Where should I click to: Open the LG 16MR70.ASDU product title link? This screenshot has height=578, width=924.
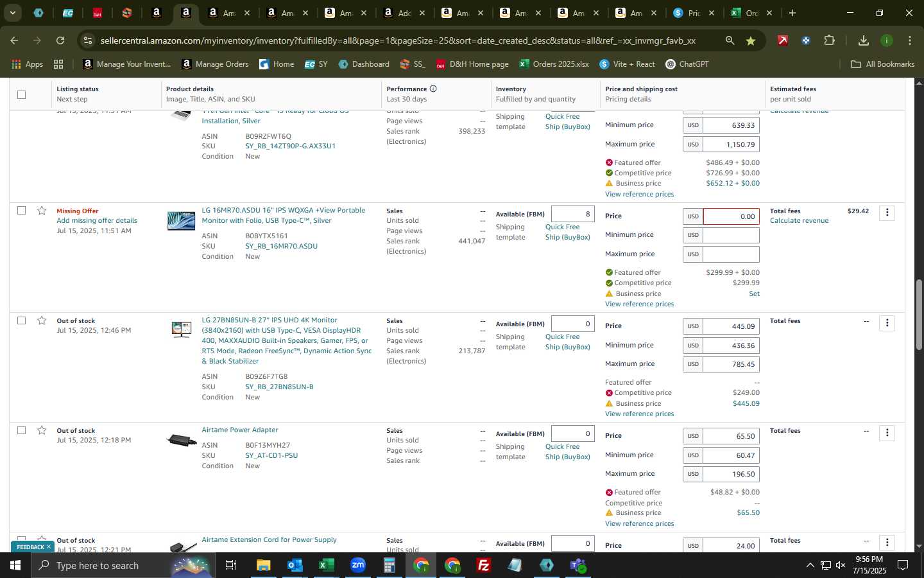click(283, 215)
